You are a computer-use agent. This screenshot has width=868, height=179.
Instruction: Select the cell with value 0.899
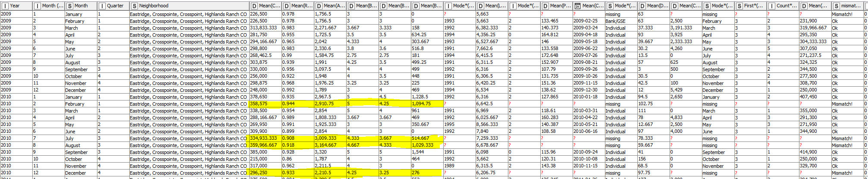coord(298,132)
